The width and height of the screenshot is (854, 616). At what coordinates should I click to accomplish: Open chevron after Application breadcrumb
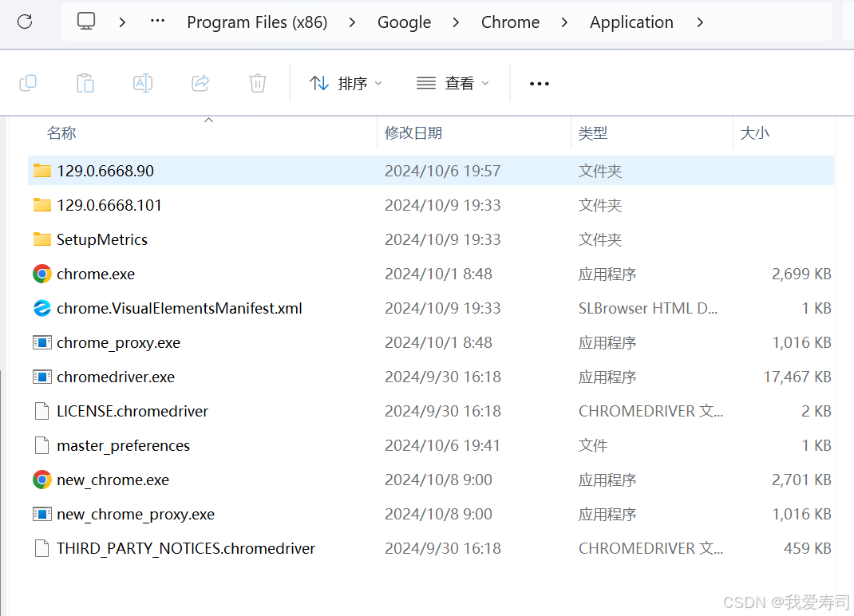coord(701,22)
